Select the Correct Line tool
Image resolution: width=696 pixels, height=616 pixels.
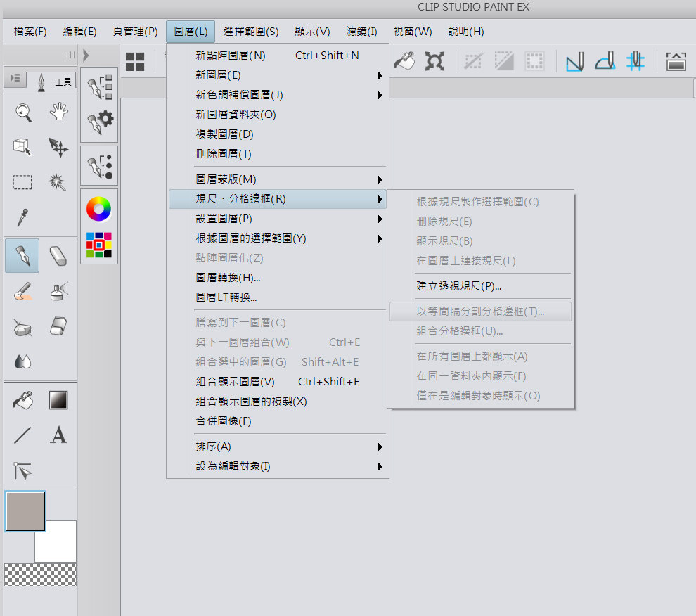[x=22, y=470]
